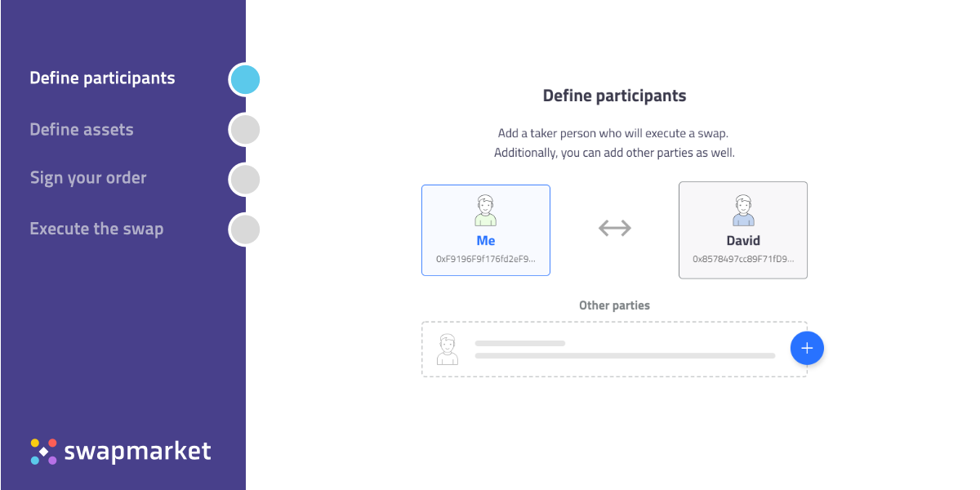Select the David taker card
This screenshot has height=490, width=980.
743,230
